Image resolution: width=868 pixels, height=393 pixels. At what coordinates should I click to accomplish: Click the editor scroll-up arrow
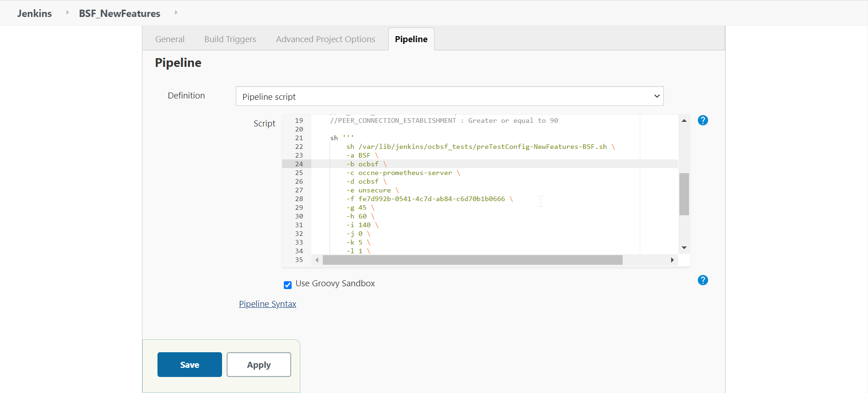coord(684,120)
